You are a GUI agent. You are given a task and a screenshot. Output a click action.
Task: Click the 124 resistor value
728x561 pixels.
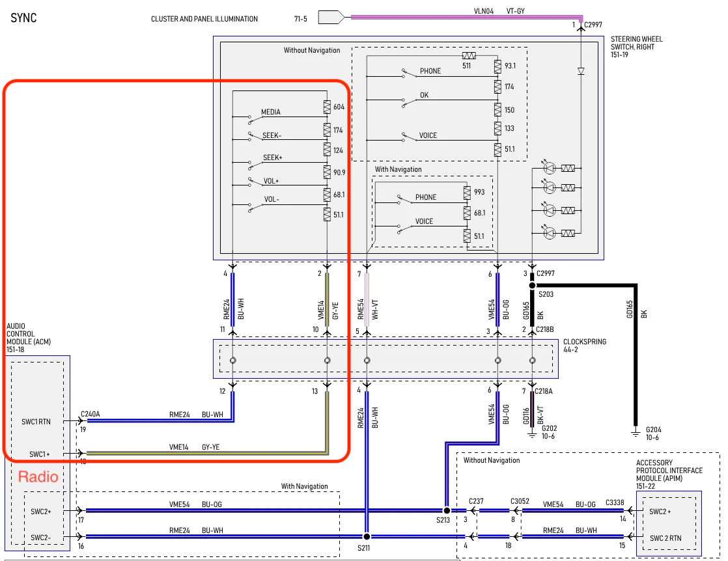pos(338,150)
